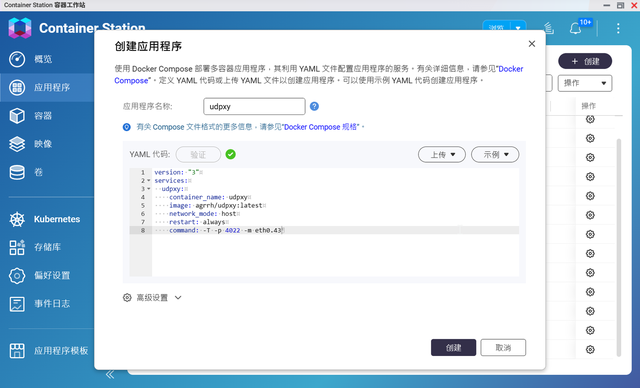Screen dimensions: 640x388
Task: Open the example (示例) dropdown
Action: (x=495, y=155)
